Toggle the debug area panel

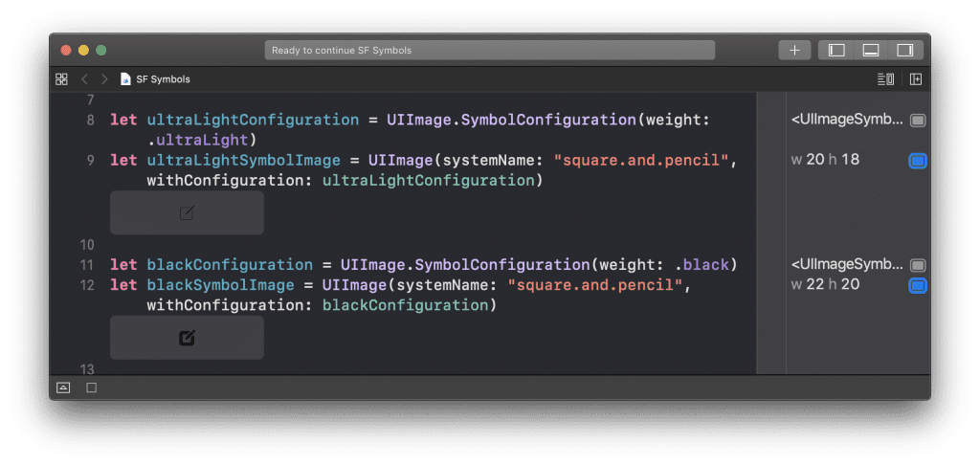pyautogui.click(x=871, y=51)
